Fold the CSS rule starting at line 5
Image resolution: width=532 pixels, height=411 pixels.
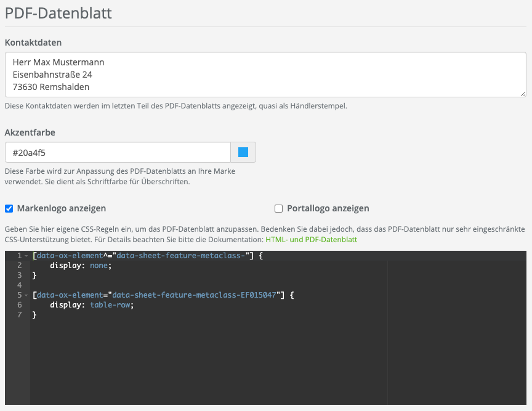tap(26, 295)
